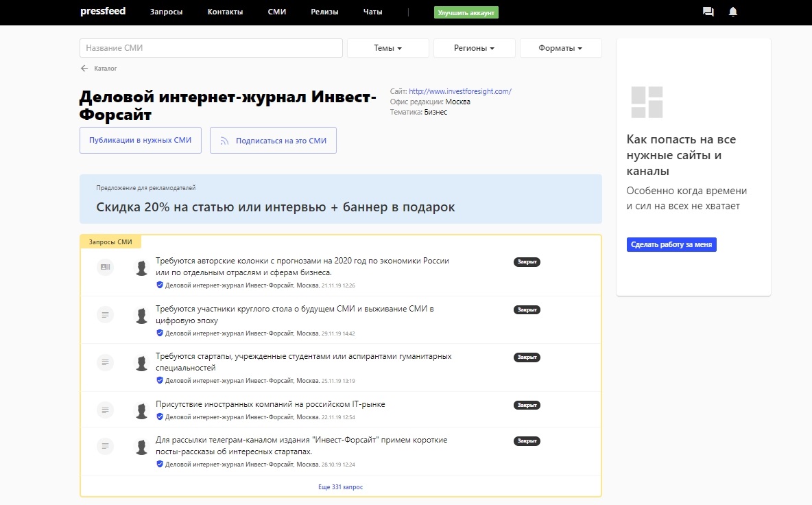
Task: Click the author avatar of the round table request
Action: coord(142,316)
